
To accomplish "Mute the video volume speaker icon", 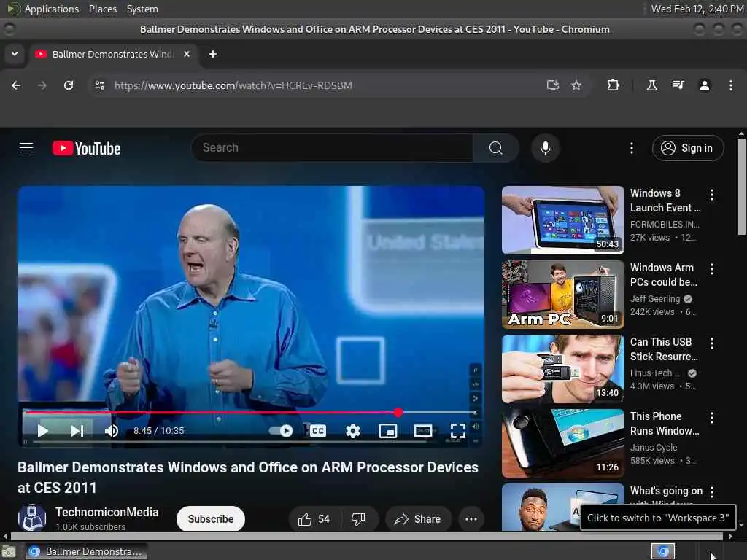I will [x=112, y=431].
